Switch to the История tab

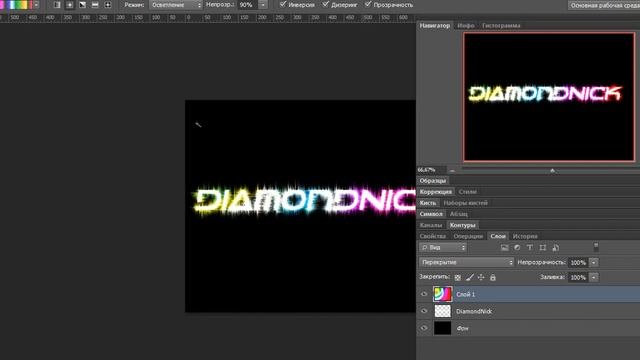coord(525,236)
